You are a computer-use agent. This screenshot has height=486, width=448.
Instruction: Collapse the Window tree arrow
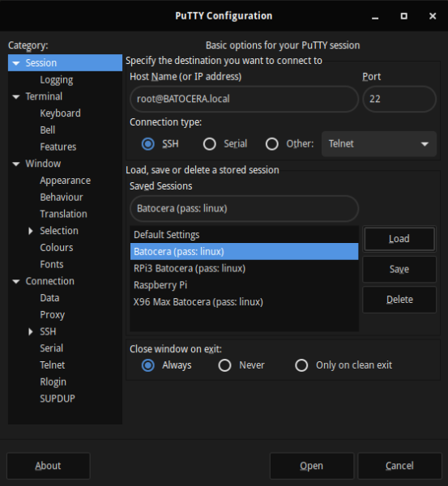click(16, 164)
